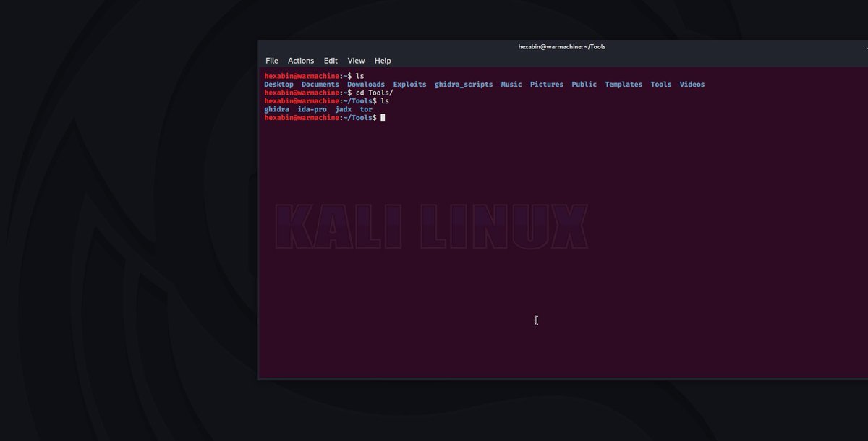Click the Downloads directory name

366,85
